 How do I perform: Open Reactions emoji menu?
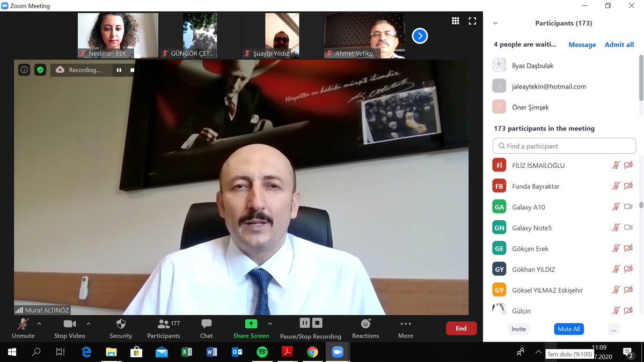click(x=365, y=328)
